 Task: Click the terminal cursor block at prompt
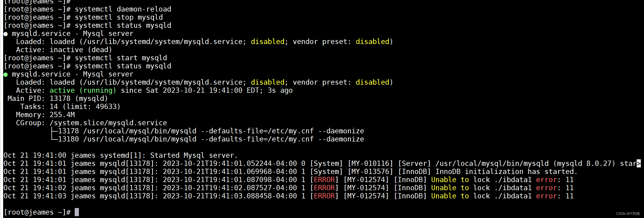[77, 212]
